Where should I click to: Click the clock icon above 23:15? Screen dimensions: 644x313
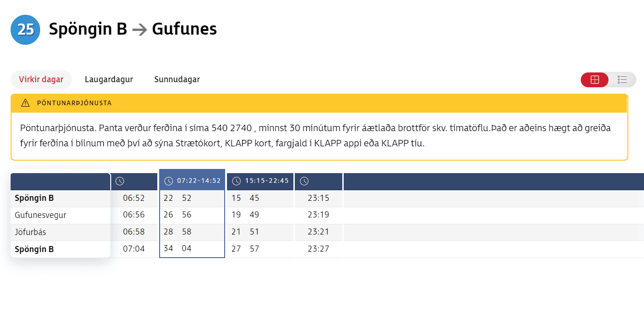click(304, 181)
